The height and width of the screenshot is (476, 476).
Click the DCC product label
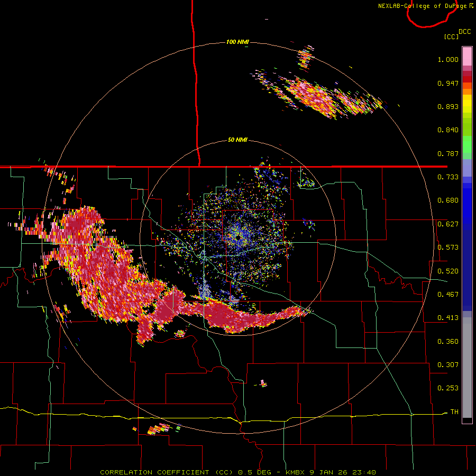(x=465, y=32)
